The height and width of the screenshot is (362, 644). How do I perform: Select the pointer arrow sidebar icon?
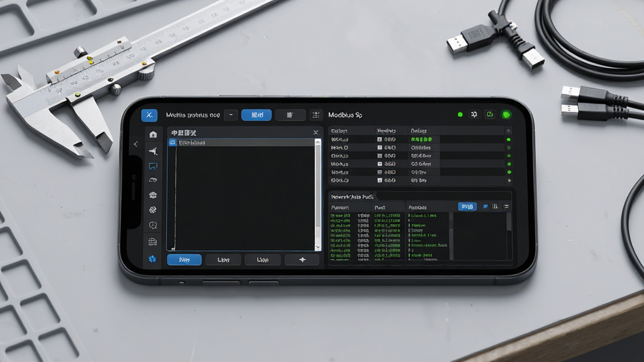153,151
